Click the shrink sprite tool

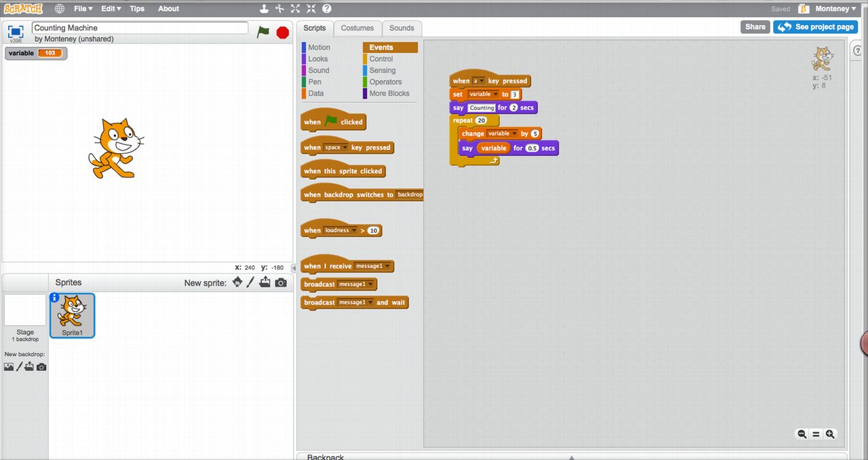(x=310, y=9)
